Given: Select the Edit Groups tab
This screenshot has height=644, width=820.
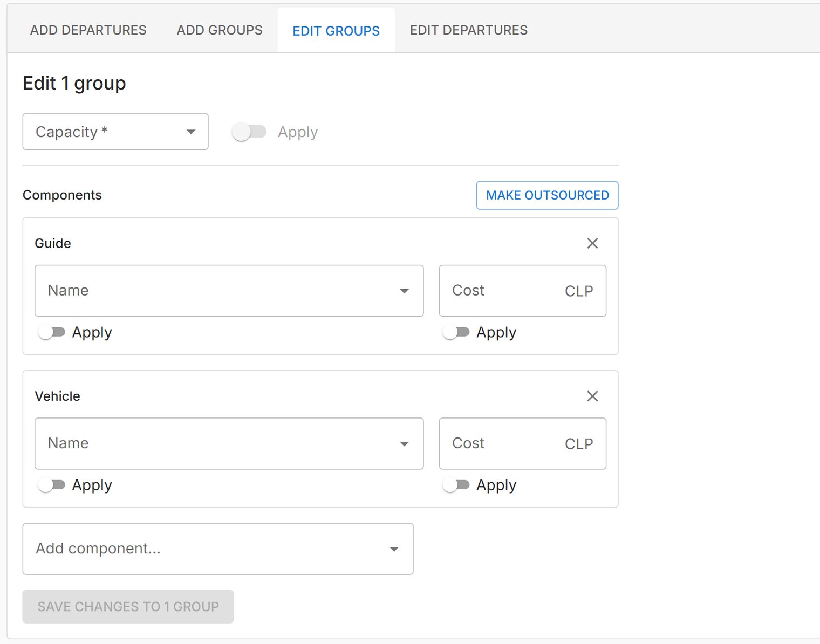Looking at the screenshot, I should pos(336,31).
